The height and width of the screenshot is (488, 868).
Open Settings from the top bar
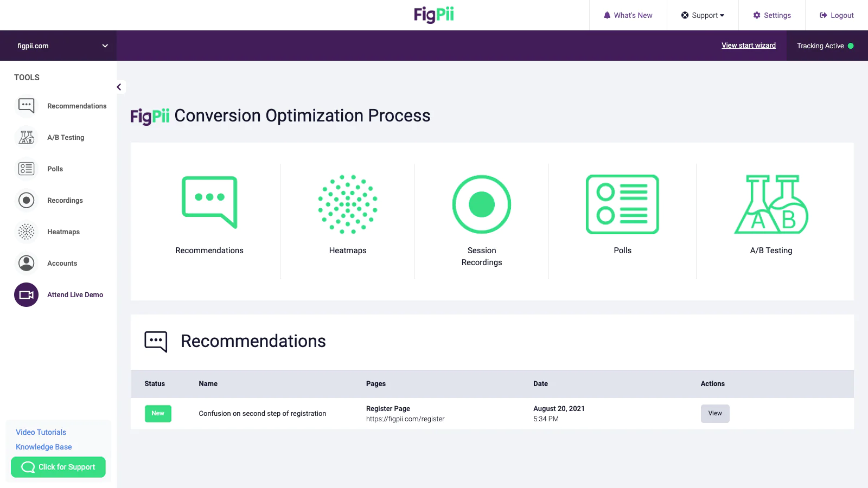pyautogui.click(x=772, y=15)
